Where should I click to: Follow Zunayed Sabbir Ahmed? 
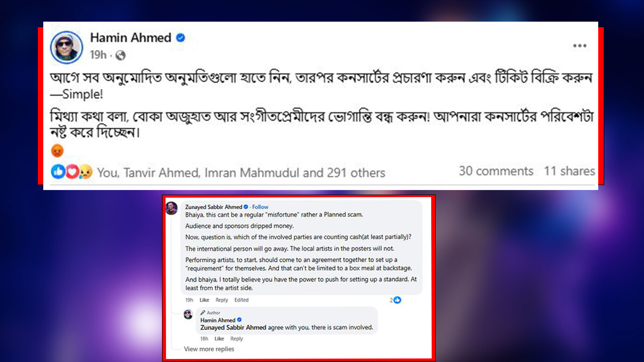click(260, 207)
